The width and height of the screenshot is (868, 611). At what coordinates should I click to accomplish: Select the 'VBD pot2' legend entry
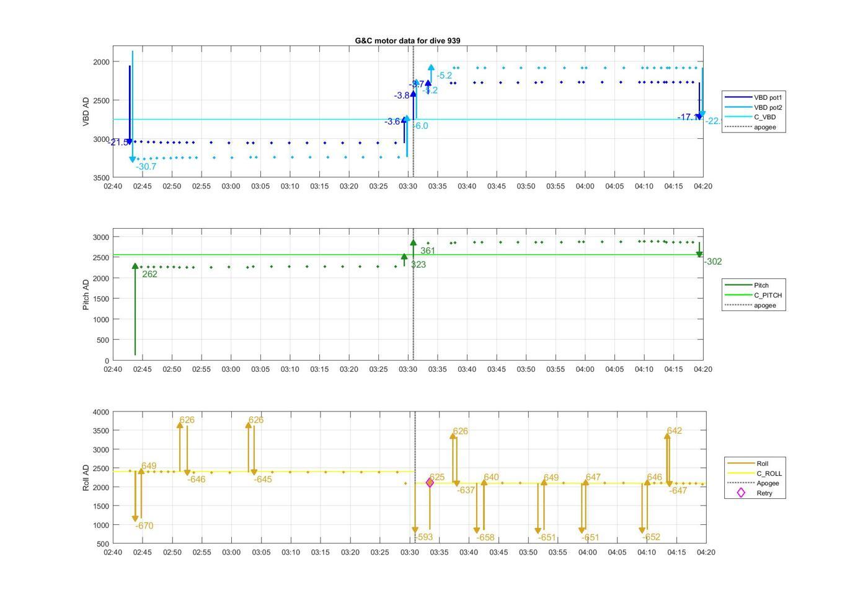pyautogui.click(x=754, y=107)
